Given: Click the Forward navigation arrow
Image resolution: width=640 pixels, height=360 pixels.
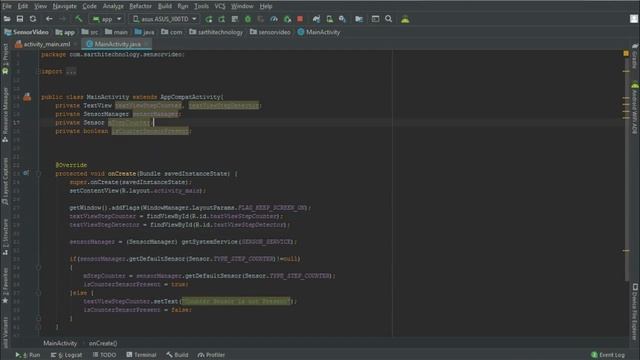Looking at the screenshot, I should coord(62,19).
